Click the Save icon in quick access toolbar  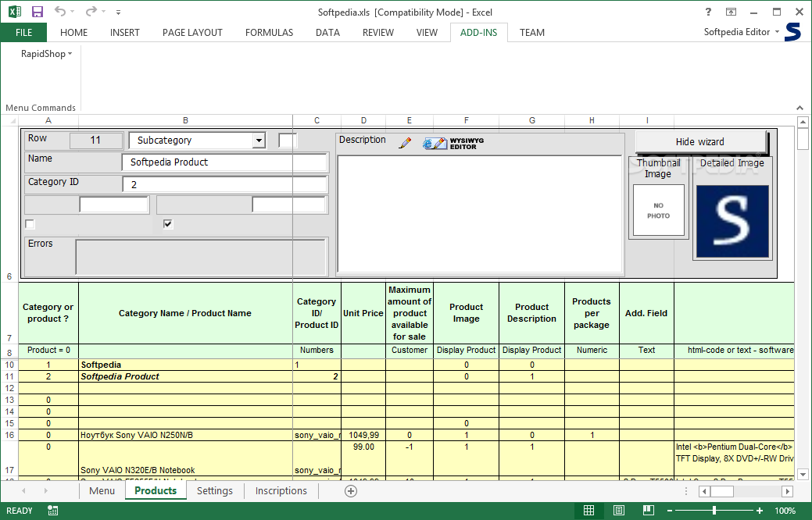tap(38, 12)
